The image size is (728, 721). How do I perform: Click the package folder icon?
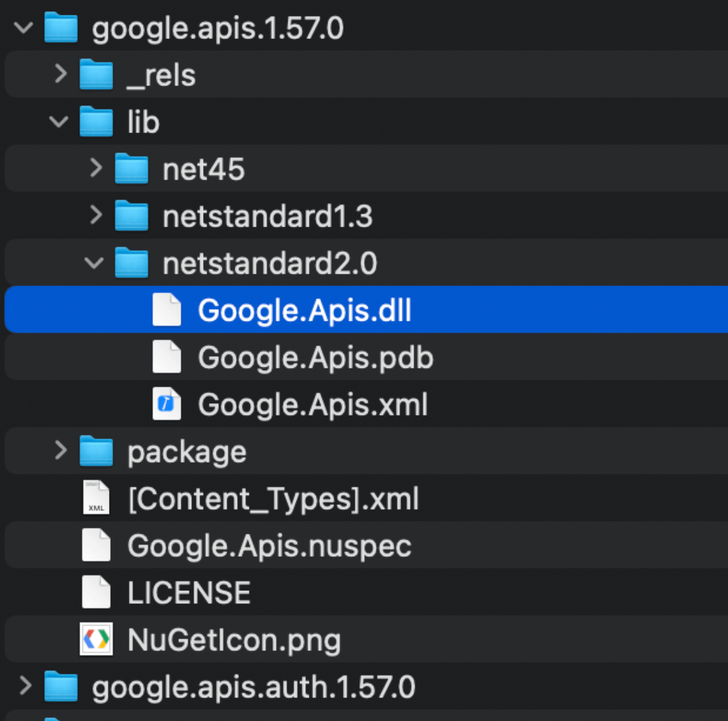(x=96, y=451)
